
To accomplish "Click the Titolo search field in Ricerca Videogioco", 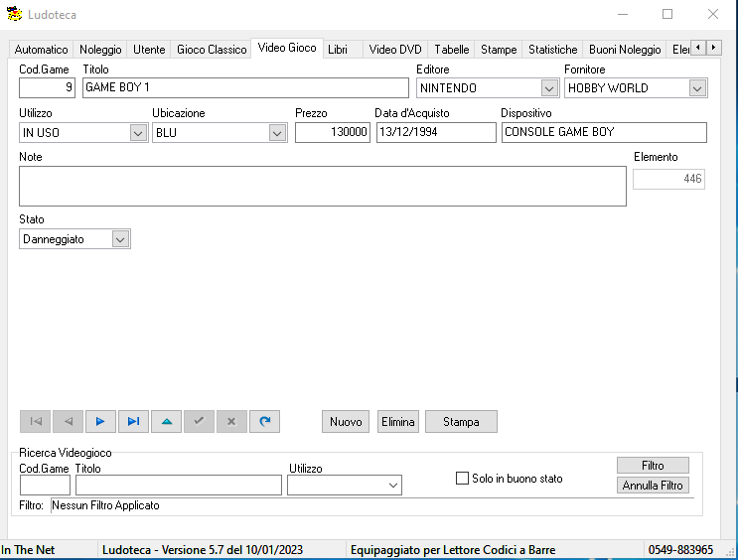I will pos(179,486).
